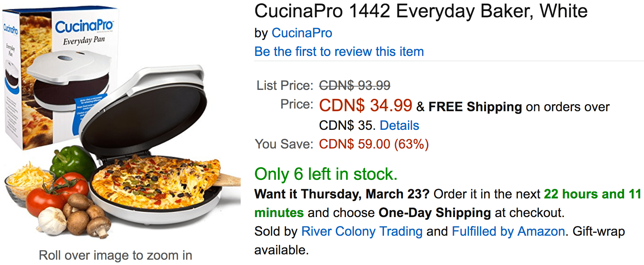Image resolution: width=644 pixels, height=265 pixels.
Task: Click the green pepper in product photo
Action: tap(72, 161)
